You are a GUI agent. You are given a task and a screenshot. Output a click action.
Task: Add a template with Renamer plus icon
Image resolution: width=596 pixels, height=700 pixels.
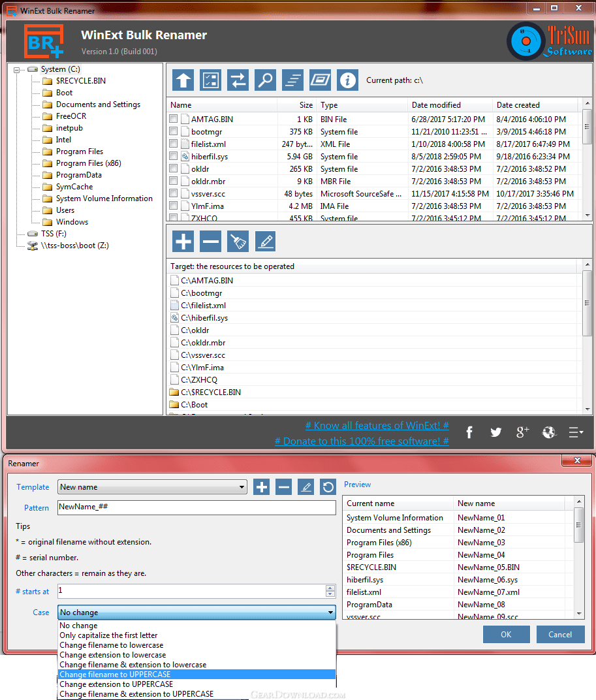point(262,486)
